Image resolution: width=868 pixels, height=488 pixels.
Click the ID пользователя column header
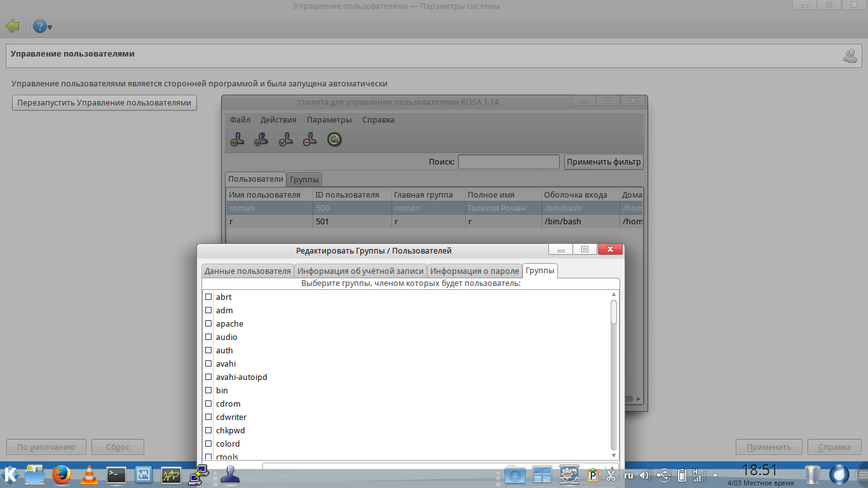click(x=352, y=194)
